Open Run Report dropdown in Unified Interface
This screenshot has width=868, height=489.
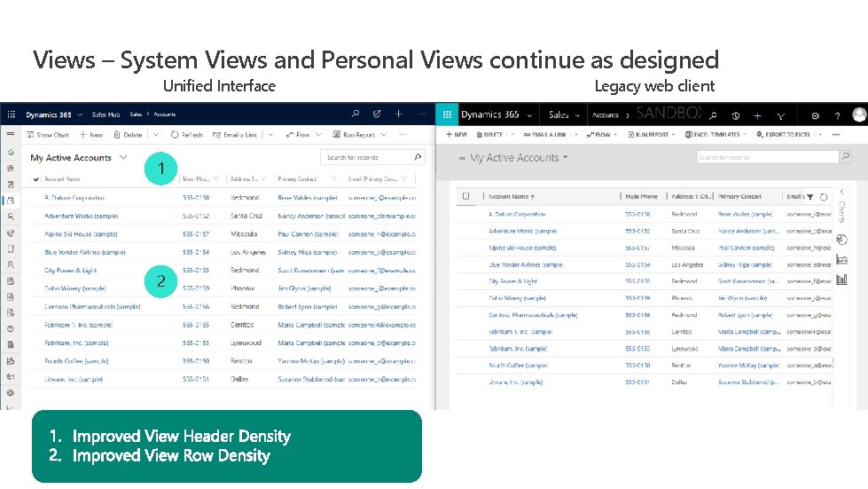(360, 135)
